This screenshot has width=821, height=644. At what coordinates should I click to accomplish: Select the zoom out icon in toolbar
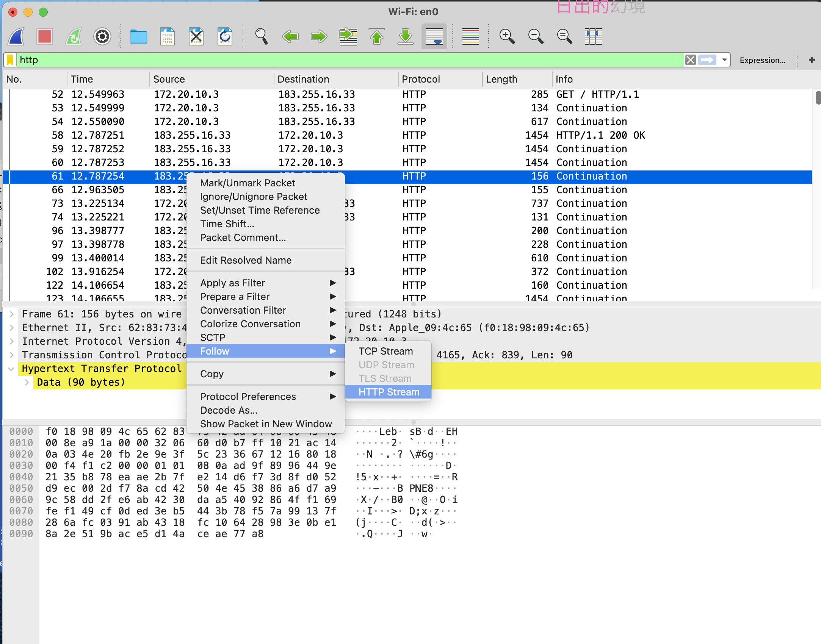(x=536, y=36)
